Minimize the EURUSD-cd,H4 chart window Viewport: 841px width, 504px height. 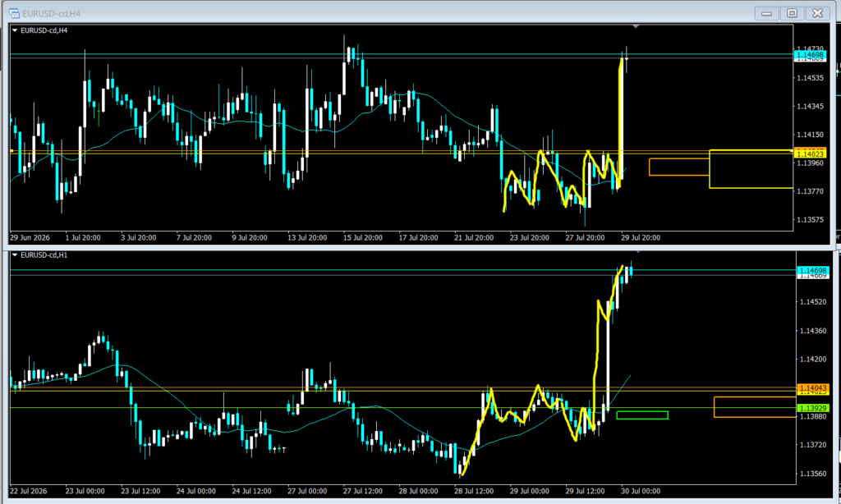click(766, 13)
